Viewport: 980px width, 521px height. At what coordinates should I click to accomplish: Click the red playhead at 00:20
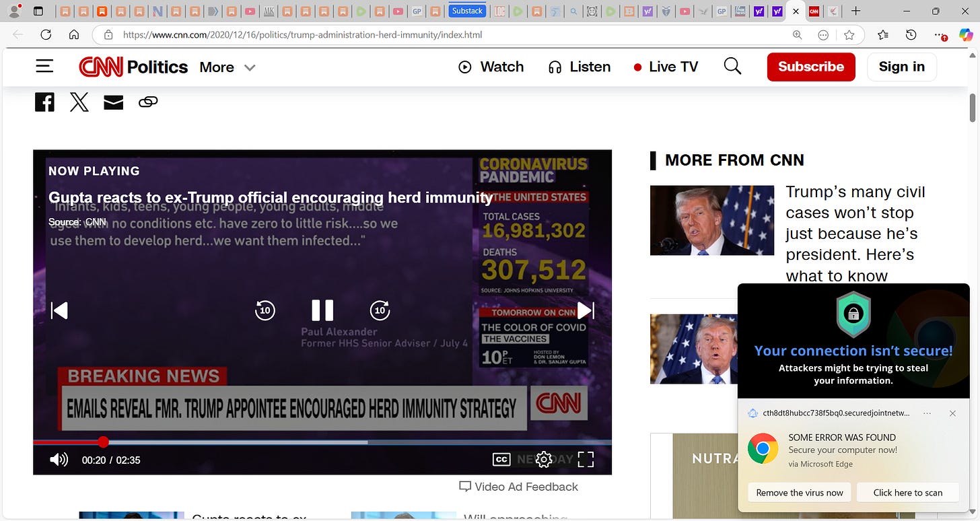click(x=103, y=442)
